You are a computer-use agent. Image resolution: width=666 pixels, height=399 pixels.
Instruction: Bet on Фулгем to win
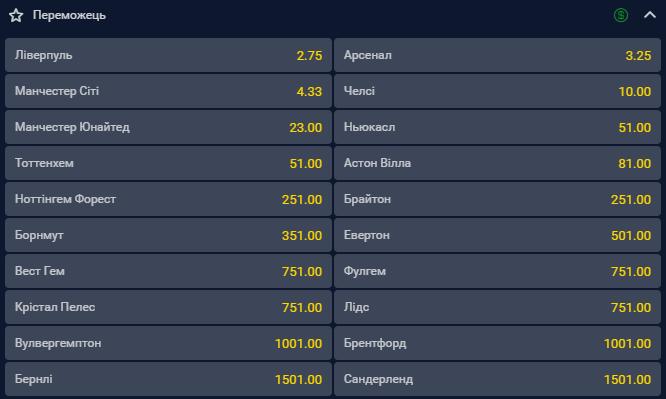click(497, 271)
